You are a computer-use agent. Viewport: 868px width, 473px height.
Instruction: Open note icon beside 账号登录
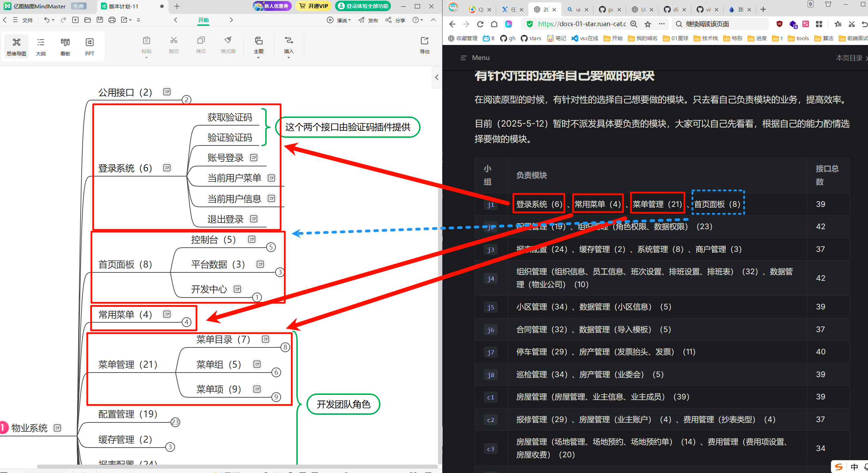(x=254, y=158)
